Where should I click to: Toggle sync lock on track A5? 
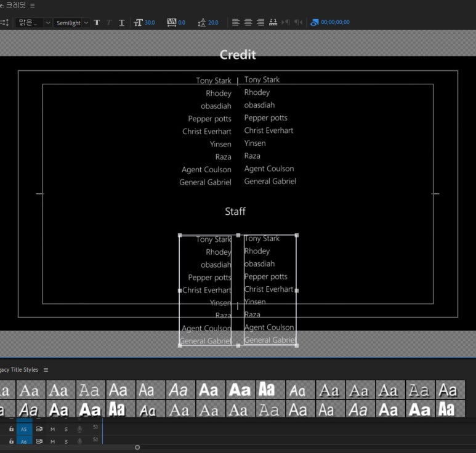(x=39, y=429)
